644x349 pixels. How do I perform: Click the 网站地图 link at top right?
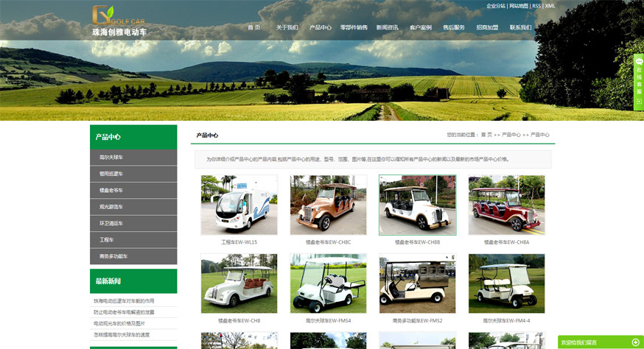[519, 6]
